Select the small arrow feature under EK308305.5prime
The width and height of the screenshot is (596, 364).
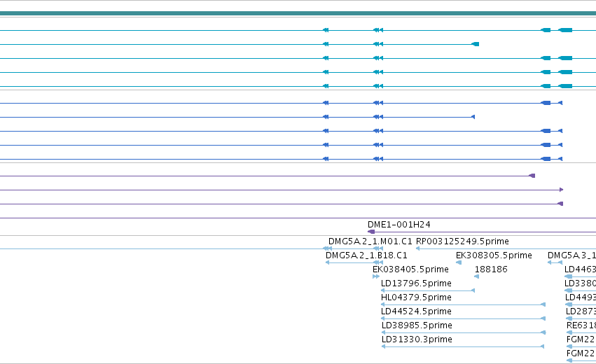(x=459, y=262)
